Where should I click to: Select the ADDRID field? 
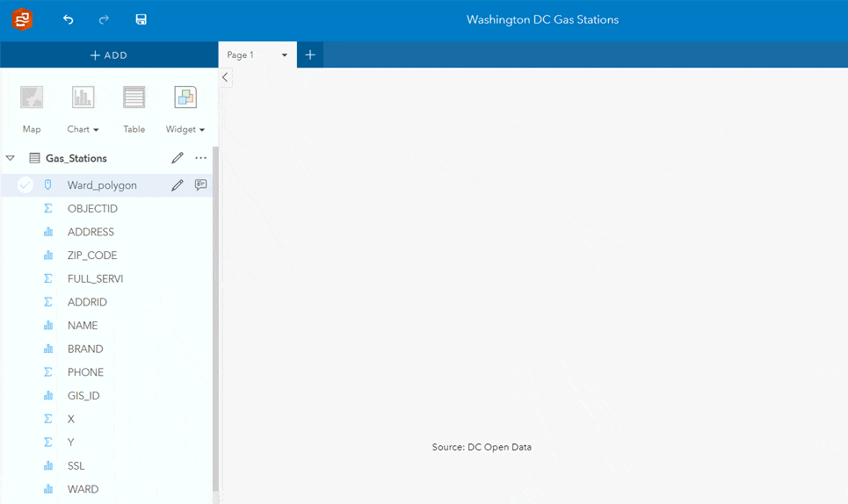click(87, 302)
